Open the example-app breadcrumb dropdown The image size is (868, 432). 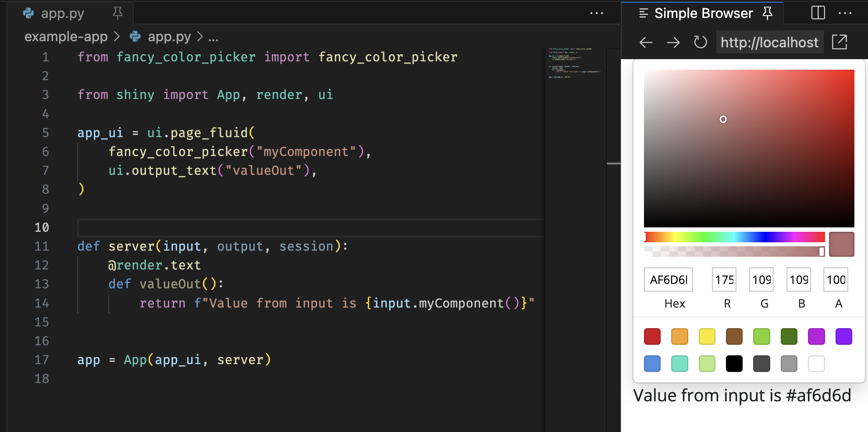[66, 36]
